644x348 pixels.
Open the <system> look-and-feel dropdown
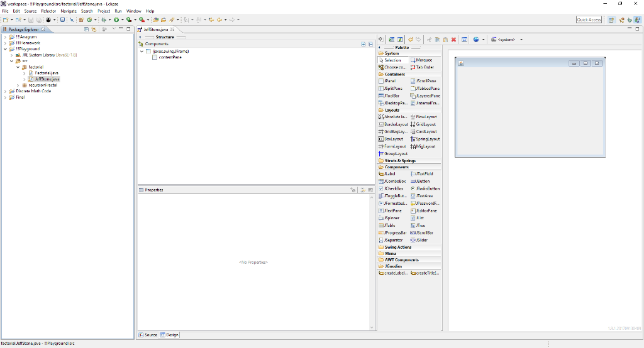click(508, 40)
